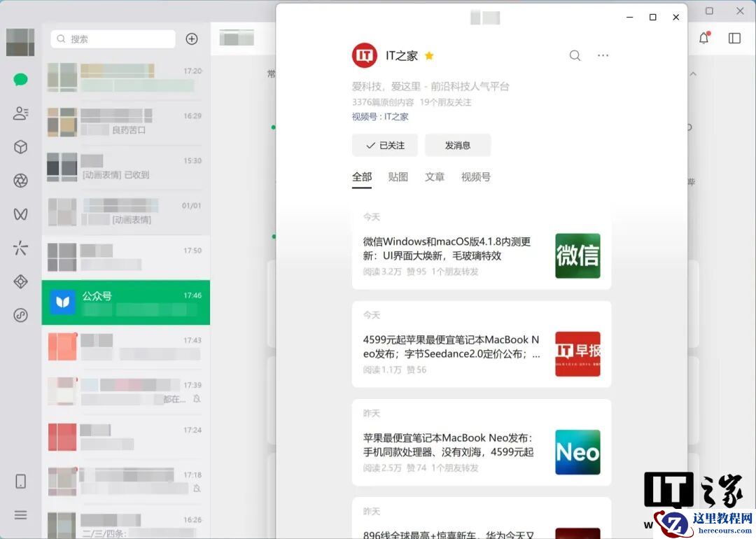
Task: Open the Search diamond icon in the sidebar
Action: pyautogui.click(x=20, y=281)
